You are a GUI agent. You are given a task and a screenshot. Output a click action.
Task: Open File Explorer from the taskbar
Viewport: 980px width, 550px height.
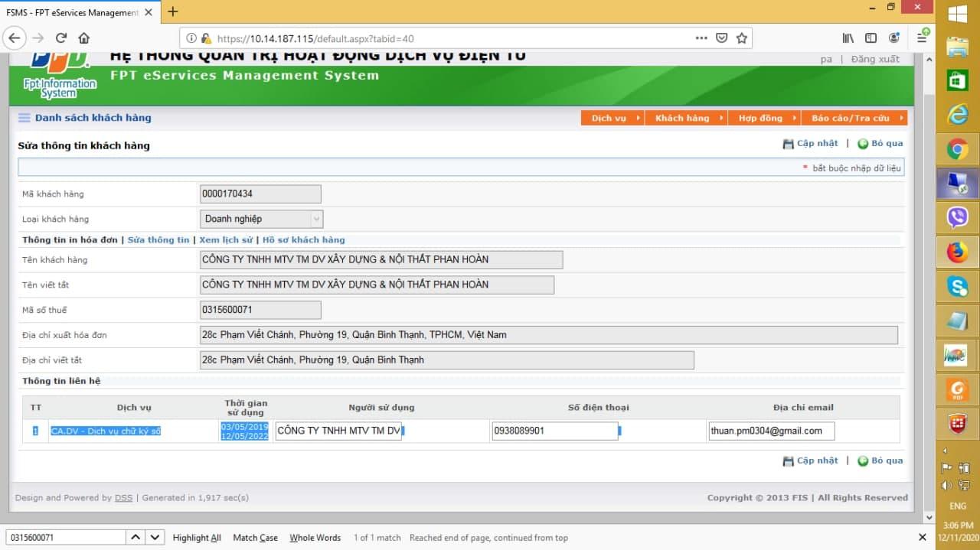(958, 47)
